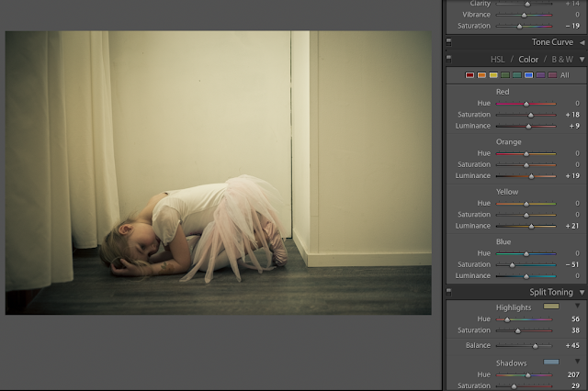Click the Orange Luminance value +19
The image size is (588, 391).
point(572,176)
